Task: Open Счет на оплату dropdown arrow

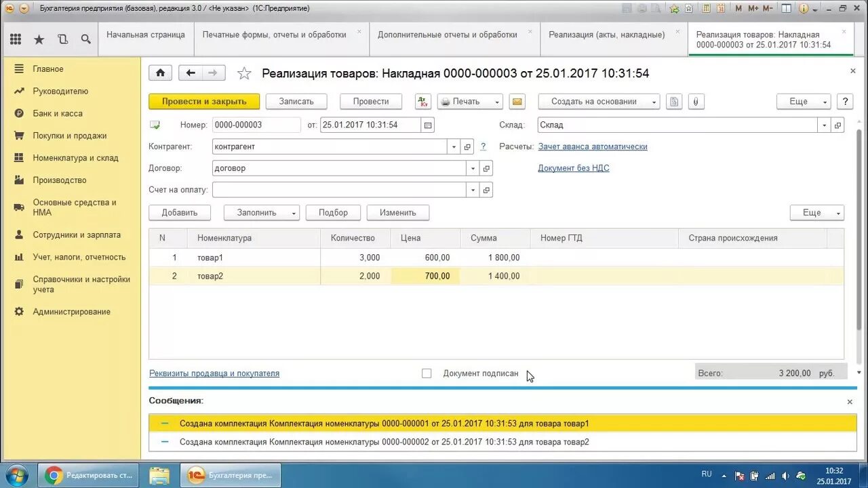Action: 473,190
